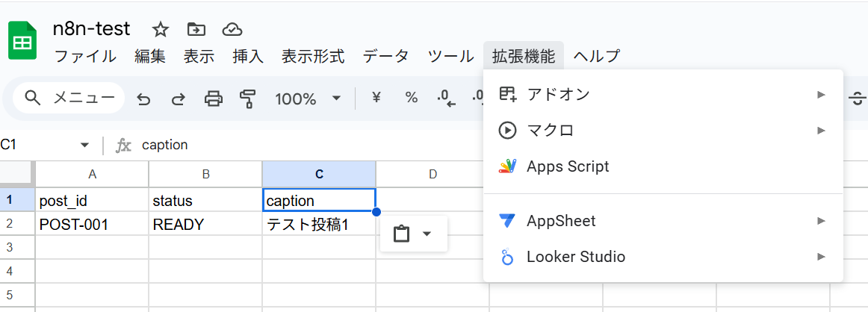Apply percent number format

pos(412,99)
